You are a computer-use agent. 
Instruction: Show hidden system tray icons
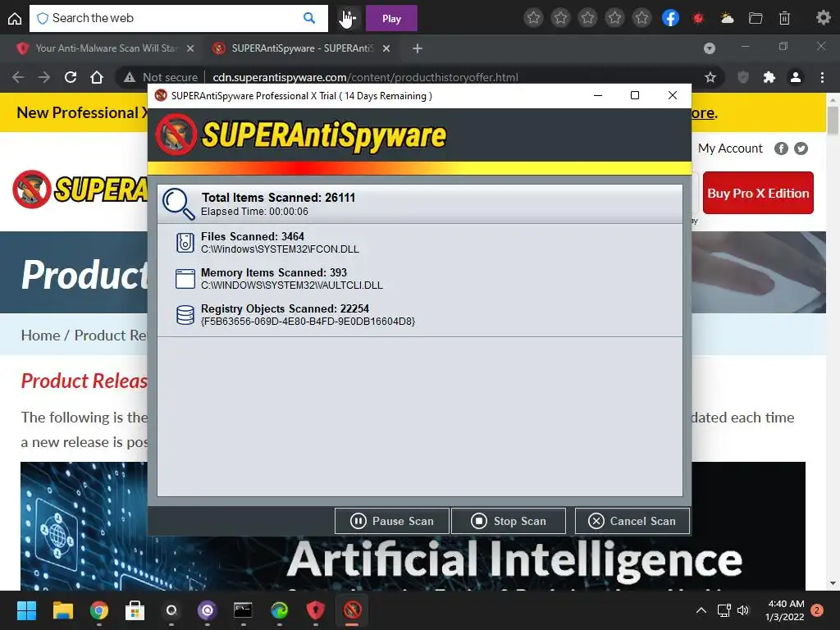[701, 610]
